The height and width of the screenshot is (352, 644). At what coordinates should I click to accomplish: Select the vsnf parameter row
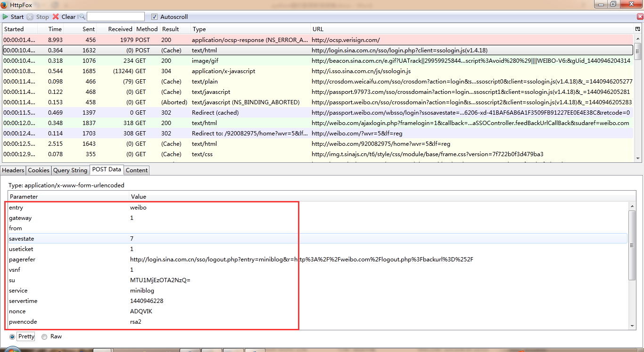(x=318, y=269)
